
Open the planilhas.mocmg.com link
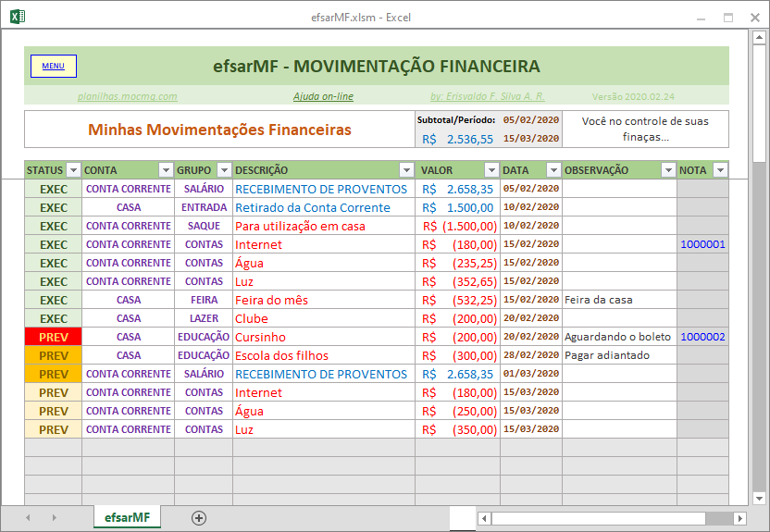click(128, 96)
